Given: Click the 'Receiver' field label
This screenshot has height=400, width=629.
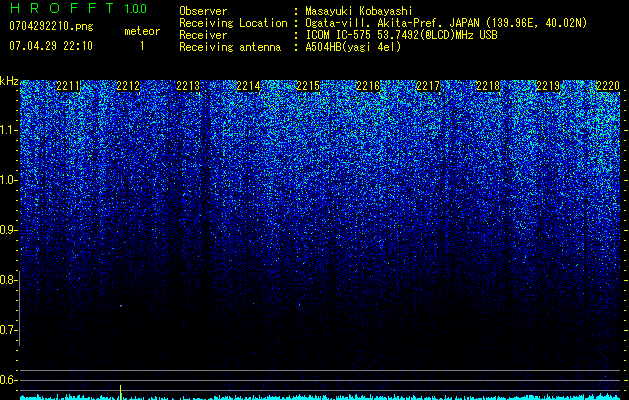Looking at the screenshot, I should pos(203,35).
